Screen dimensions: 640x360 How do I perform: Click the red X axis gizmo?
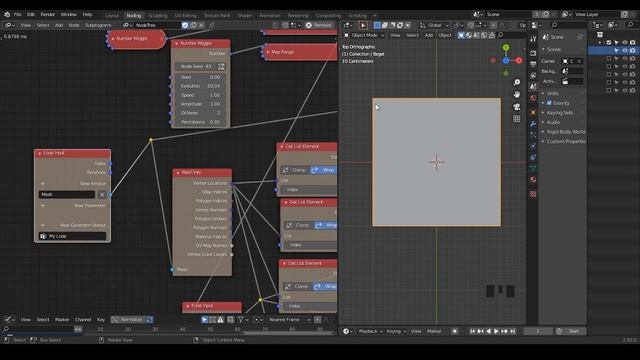coord(519,60)
